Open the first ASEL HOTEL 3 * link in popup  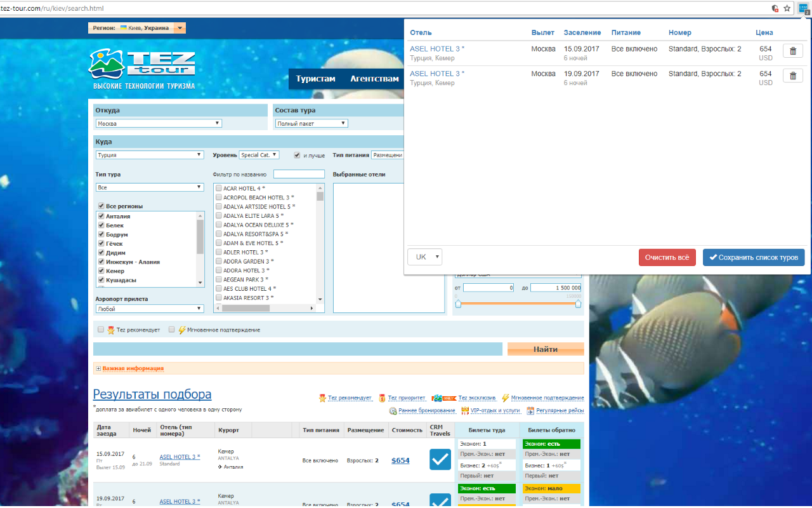coord(437,49)
